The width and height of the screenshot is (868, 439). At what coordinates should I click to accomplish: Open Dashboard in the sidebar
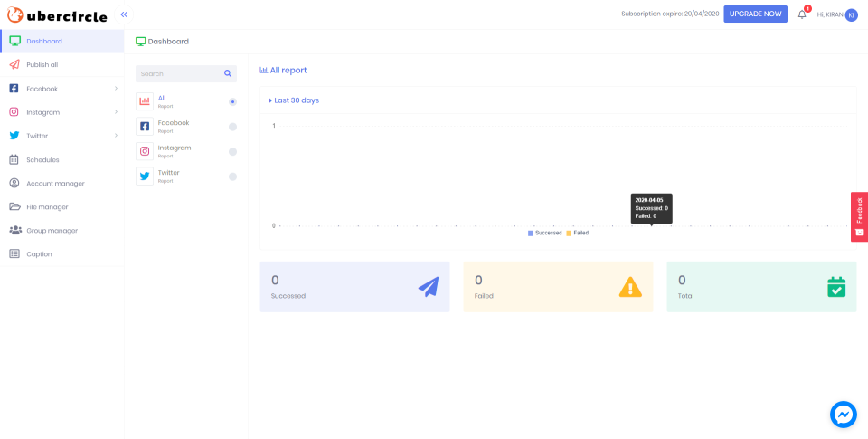pos(62,41)
